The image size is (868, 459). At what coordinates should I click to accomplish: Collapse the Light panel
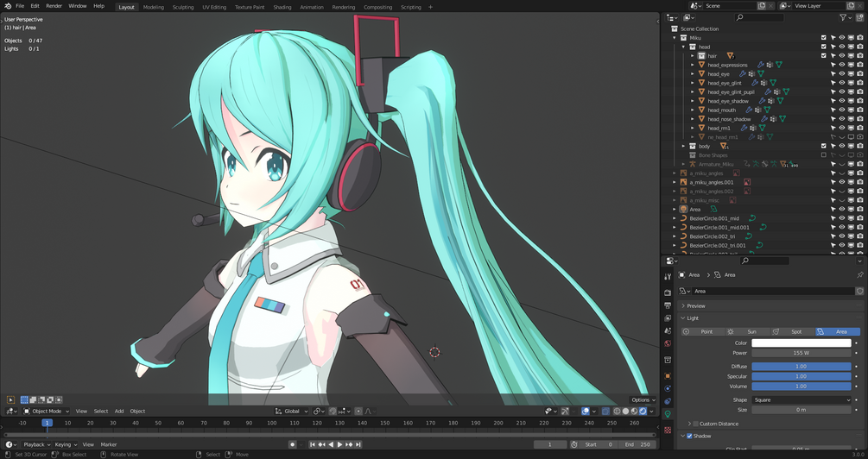(684, 318)
